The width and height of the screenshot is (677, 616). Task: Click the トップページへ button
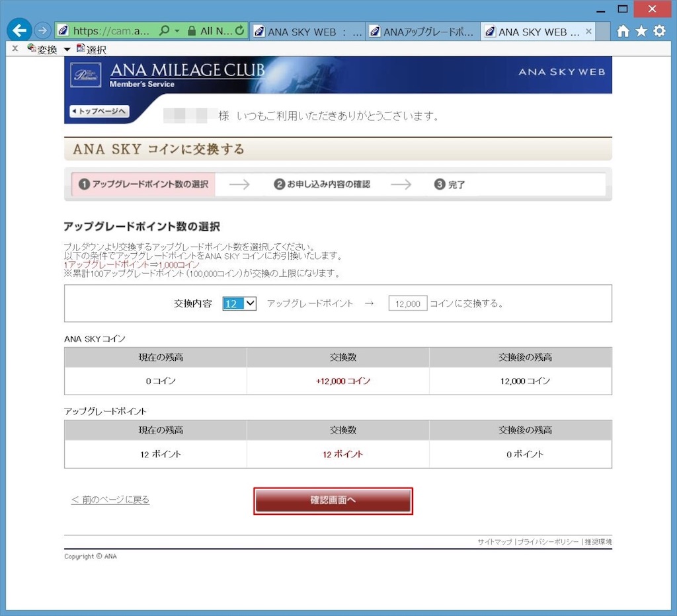click(99, 112)
